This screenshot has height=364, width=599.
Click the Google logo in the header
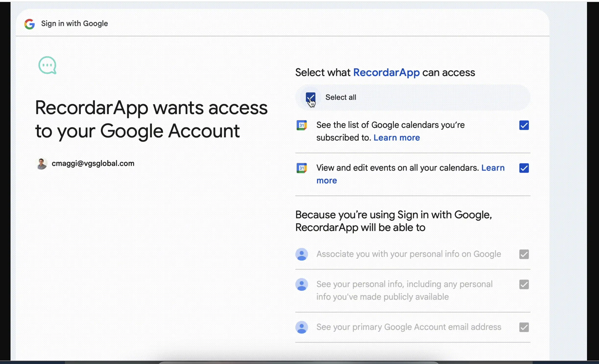pos(29,24)
